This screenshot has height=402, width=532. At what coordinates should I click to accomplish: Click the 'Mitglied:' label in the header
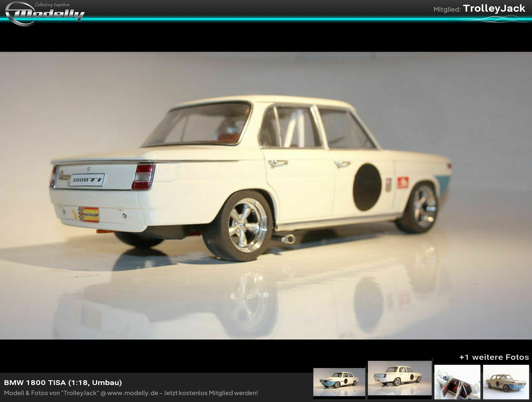447,10
